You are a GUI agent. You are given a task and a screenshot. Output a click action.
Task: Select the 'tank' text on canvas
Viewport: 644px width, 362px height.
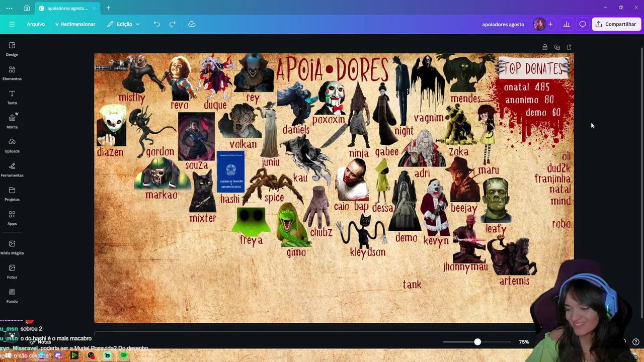(412, 285)
